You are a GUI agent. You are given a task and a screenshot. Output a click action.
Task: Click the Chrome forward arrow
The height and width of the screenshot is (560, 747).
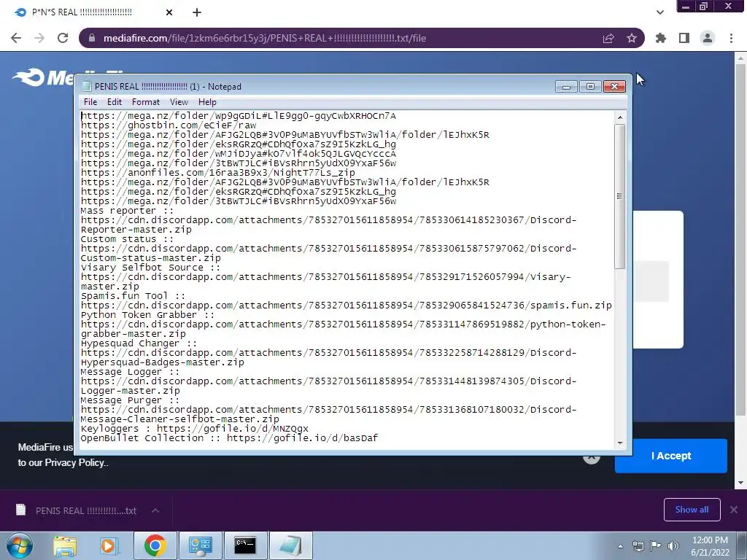coord(39,38)
